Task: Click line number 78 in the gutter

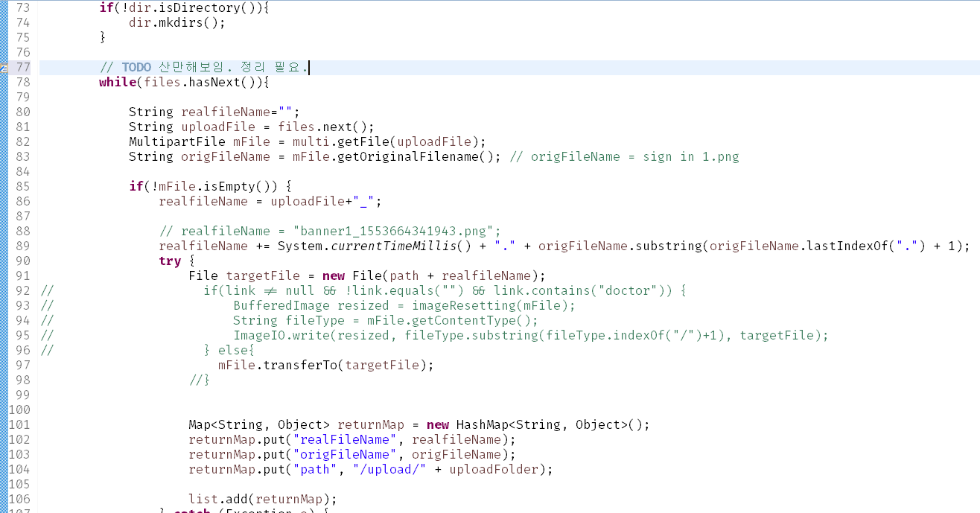Action: (x=22, y=82)
